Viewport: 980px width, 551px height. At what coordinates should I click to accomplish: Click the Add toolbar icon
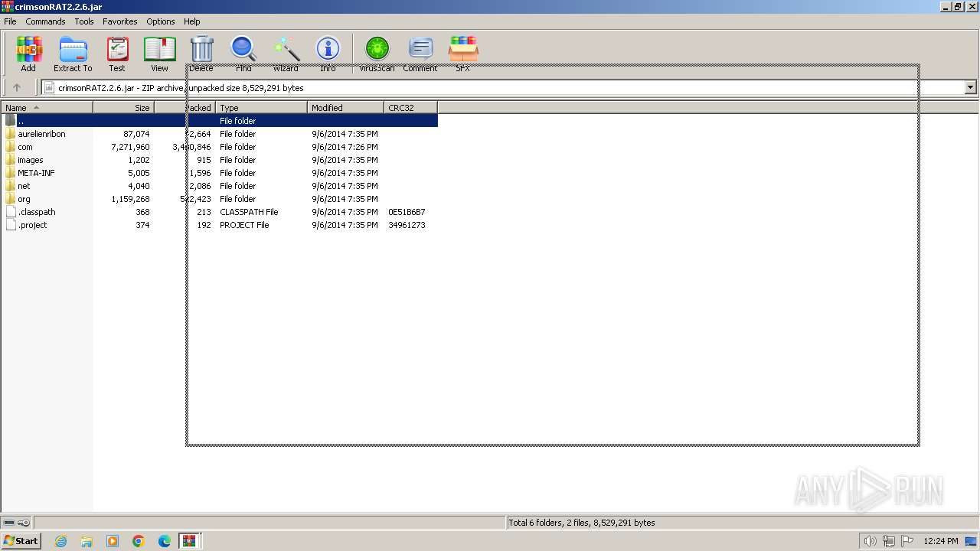coord(28,53)
